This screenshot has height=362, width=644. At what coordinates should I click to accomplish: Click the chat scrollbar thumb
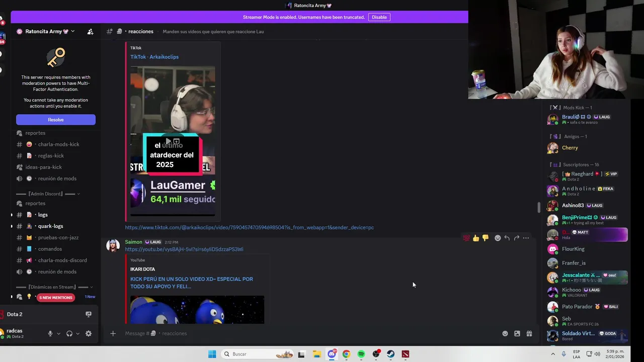click(x=538, y=207)
